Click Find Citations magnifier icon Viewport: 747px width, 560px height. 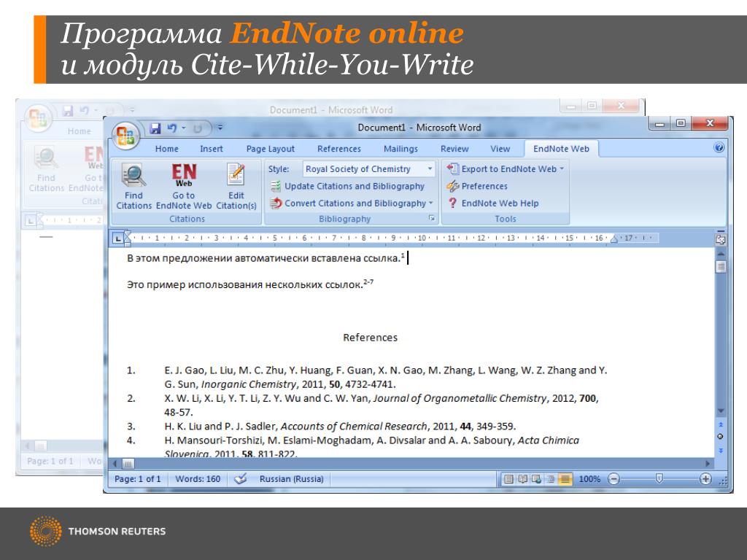[134, 175]
